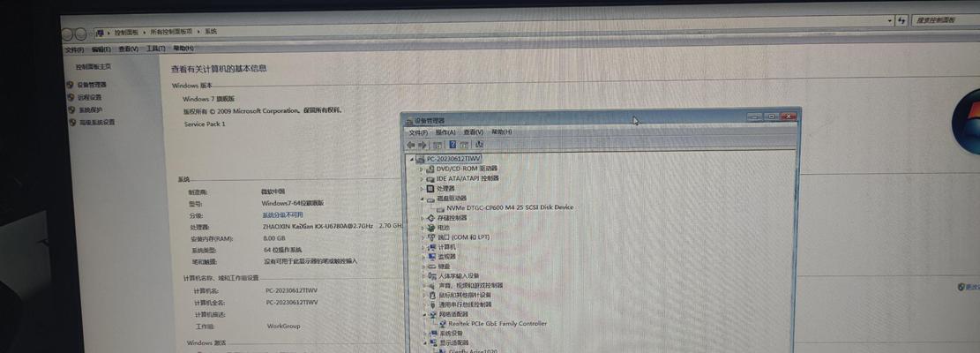This screenshot has width=980, height=353.
Task: Click the IDE ATA/ATAPI 控制器 device icon
Action: pyautogui.click(x=430, y=178)
